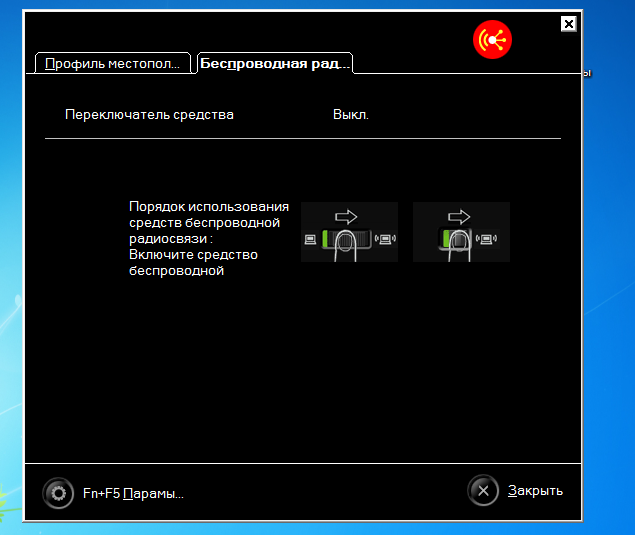Select the Беспроводная рад... tab

274,63
